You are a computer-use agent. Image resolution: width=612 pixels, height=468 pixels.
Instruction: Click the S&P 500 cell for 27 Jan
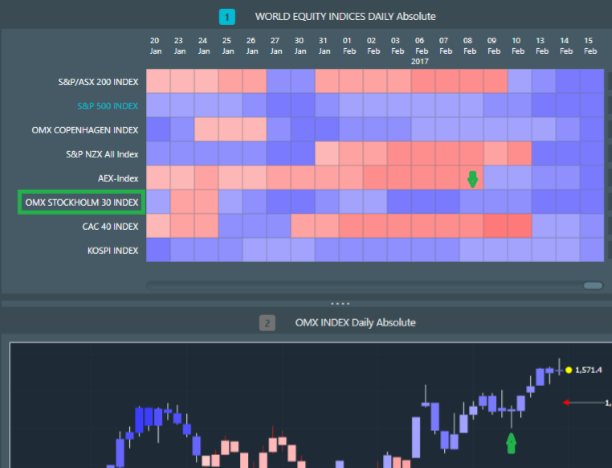point(279,105)
